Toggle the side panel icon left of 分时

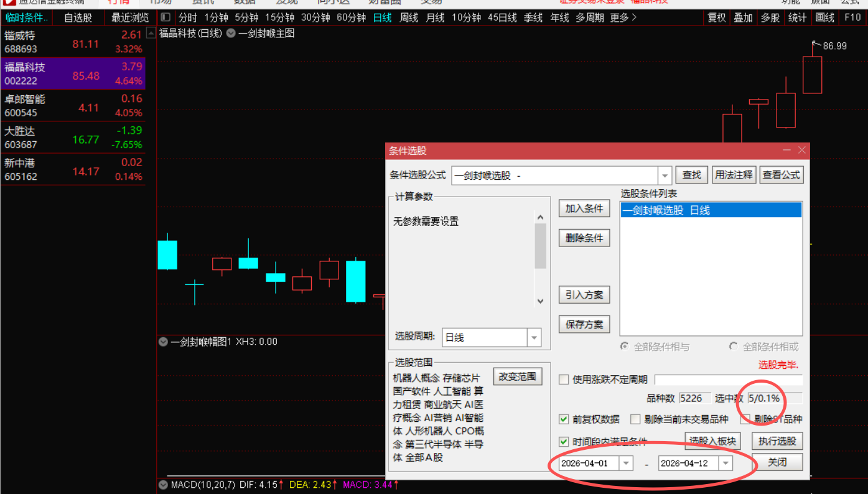pyautogui.click(x=165, y=18)
